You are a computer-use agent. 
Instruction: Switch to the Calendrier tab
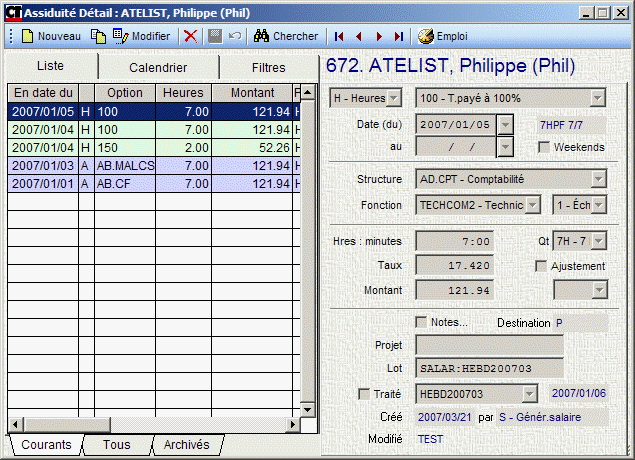[158, 68]
